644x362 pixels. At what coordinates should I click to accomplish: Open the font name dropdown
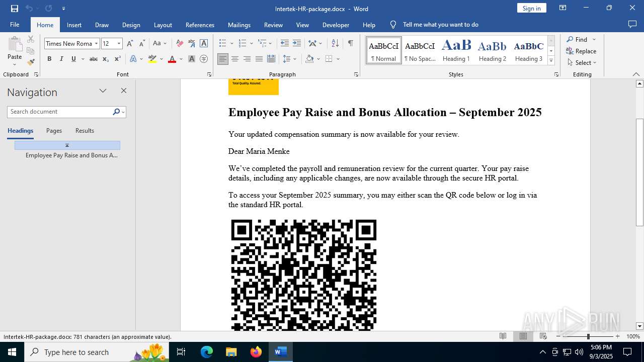pyautogui.click(x=96, y=44)
